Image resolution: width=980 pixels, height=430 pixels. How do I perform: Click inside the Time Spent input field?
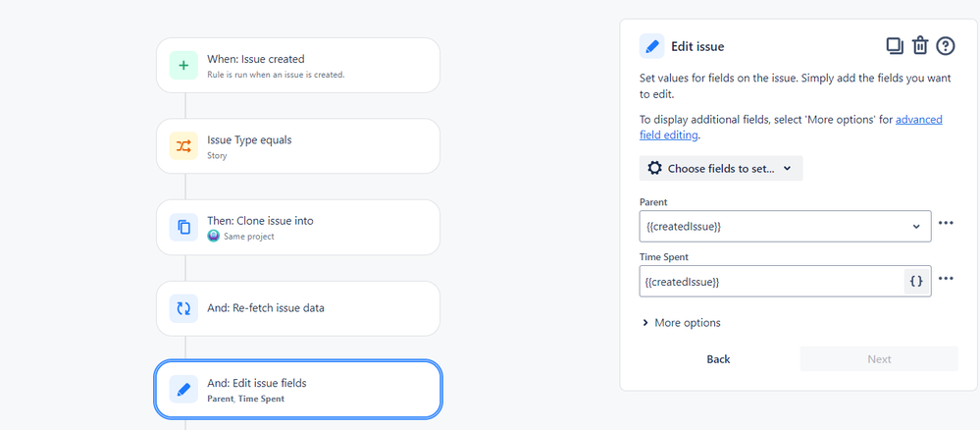(x=772, y=282)
